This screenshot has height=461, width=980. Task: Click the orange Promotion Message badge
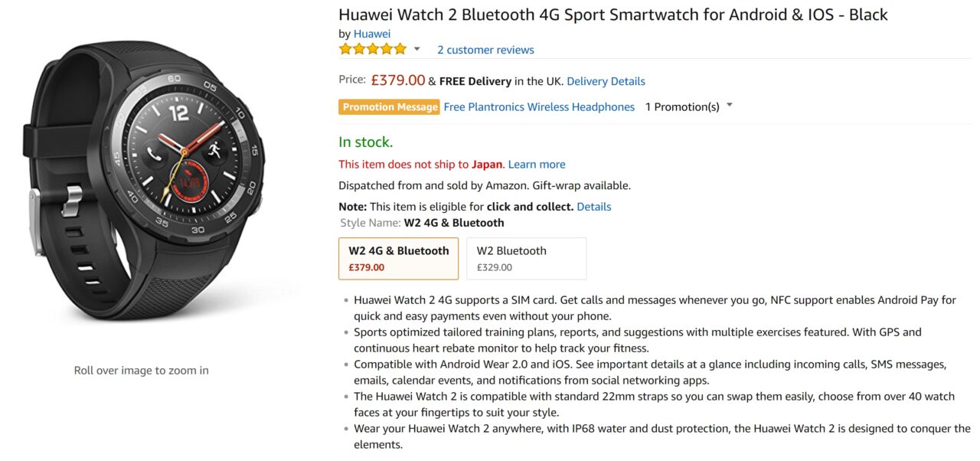tap(390, 107)
